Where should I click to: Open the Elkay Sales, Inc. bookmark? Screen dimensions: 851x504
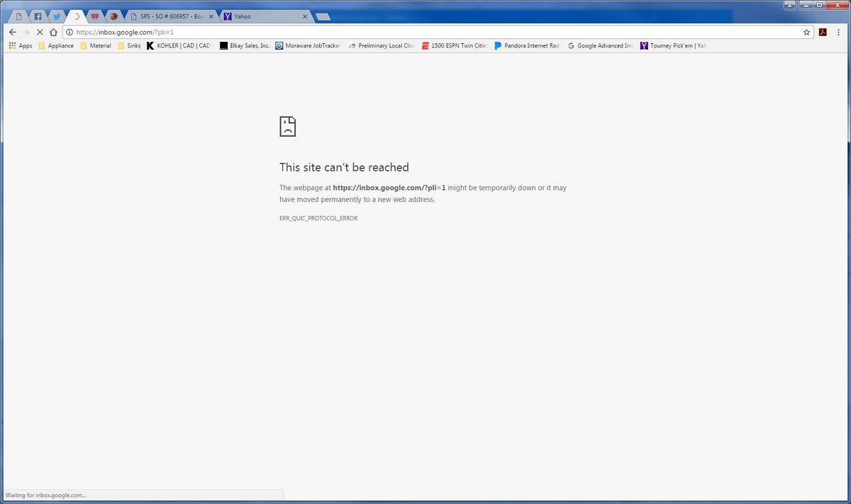click(x=245, y=45)
